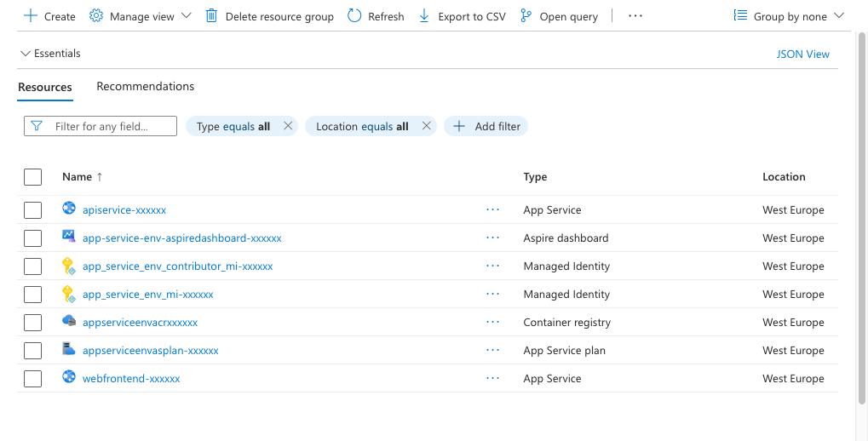Open more options for appserviceenvasplan-xxxxxx
This screenshot has height=441, width=868.
(x=492, y=350)
